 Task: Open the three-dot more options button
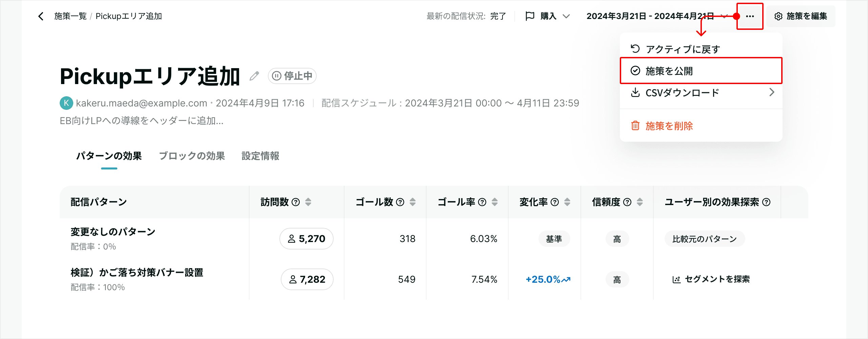(x=750, y=16)
